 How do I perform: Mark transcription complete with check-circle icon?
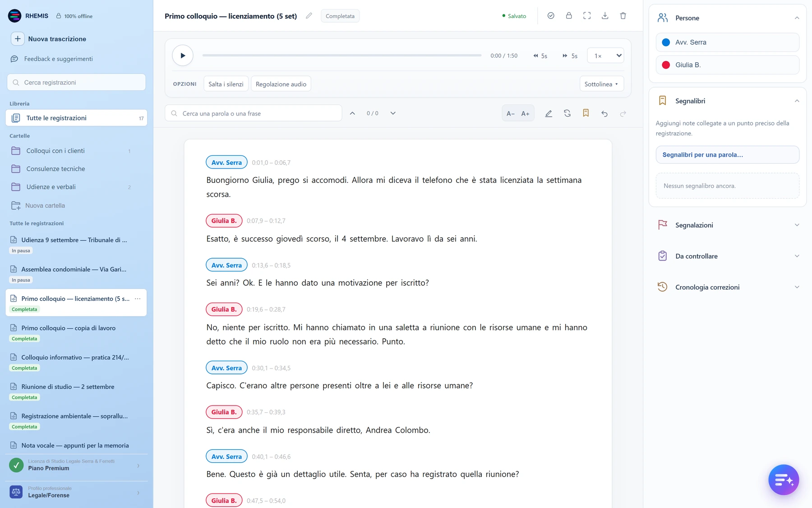coord(551,16)
